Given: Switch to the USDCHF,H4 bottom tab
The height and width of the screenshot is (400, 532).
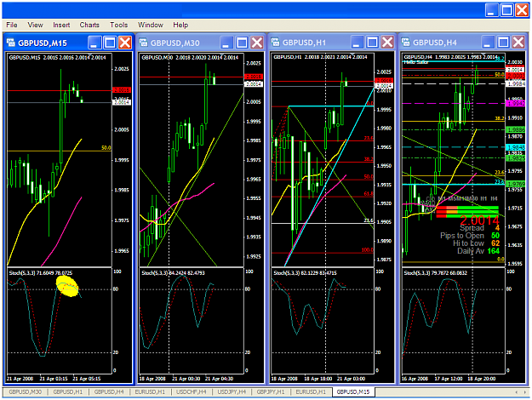Looking at the screenshot, I should click(191, 391).
